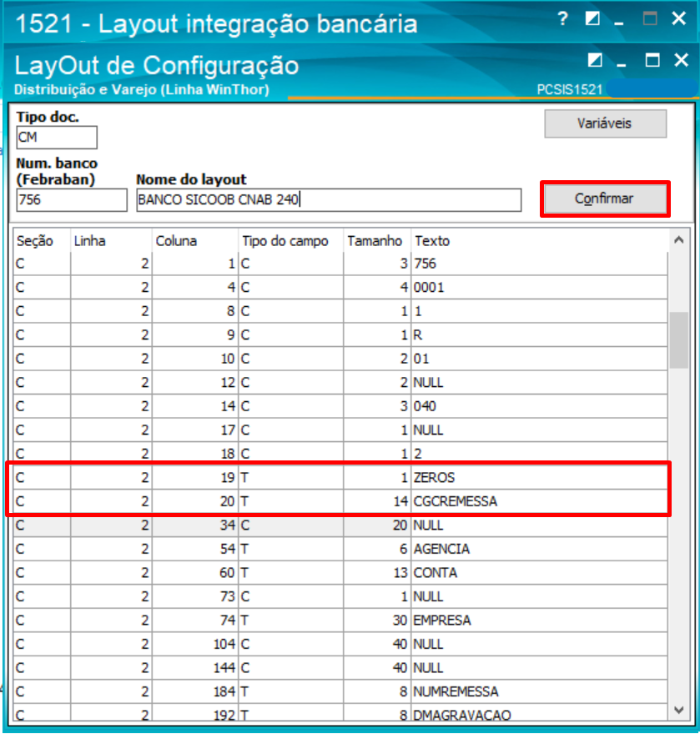Click Tamanho cell 14 in CGCREMESSA row

pyautogui.click(x=377, y=502)
